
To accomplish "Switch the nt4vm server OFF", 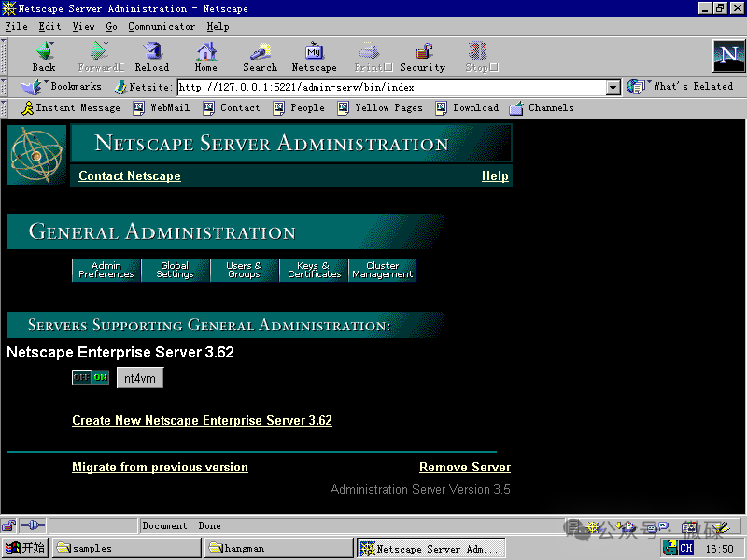I will [x=82, y=377].
